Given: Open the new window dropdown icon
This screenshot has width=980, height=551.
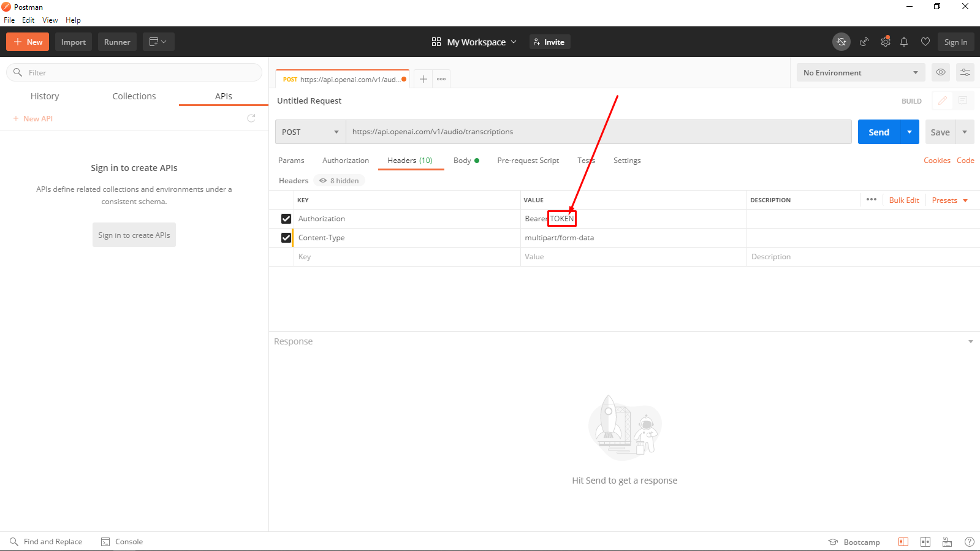Looking at the screenshot, I should (159, 42).
